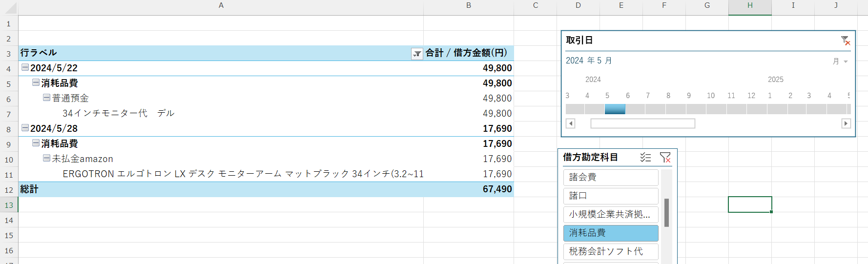Collapse the 普通預金 row group
This screenshot has height=264, width=868.
point(46,98)
